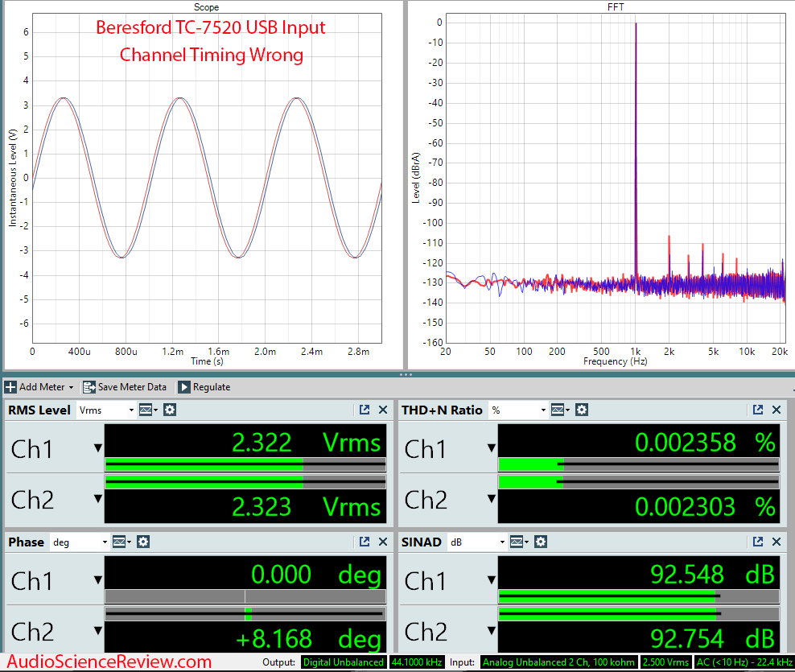Click the 2.500 Vrms input range status

(x=665, y=662)
